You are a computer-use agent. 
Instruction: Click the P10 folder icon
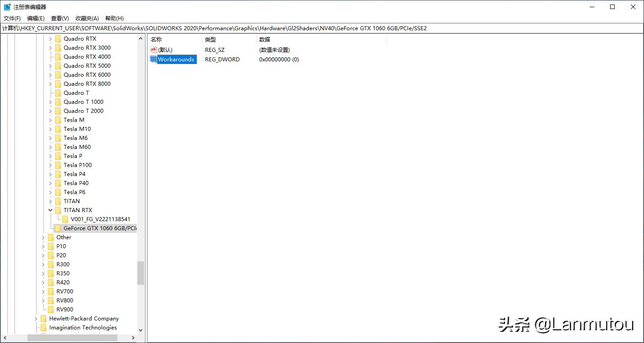51,246
